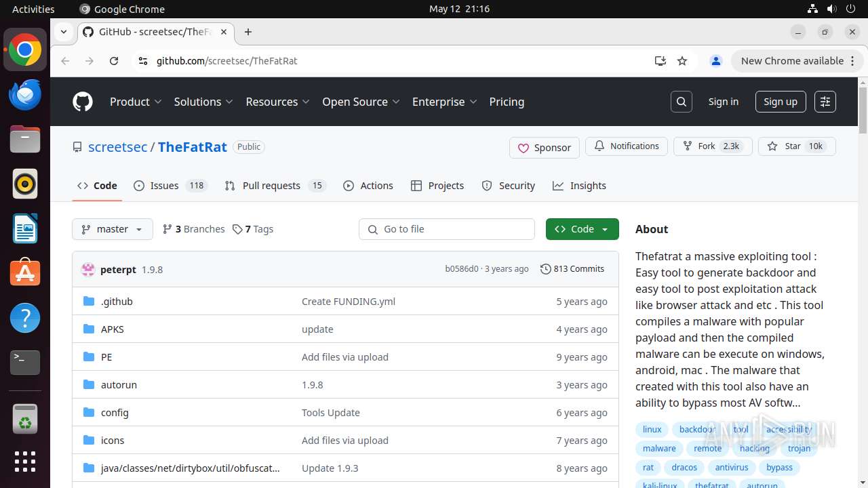Open Rhythmbox from the dock

[25, 184]
